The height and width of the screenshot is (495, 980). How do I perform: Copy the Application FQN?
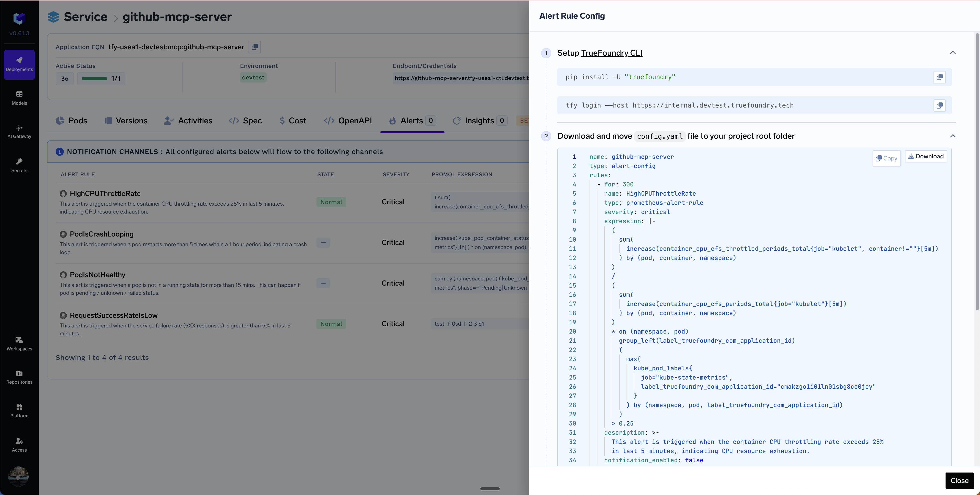254,47
